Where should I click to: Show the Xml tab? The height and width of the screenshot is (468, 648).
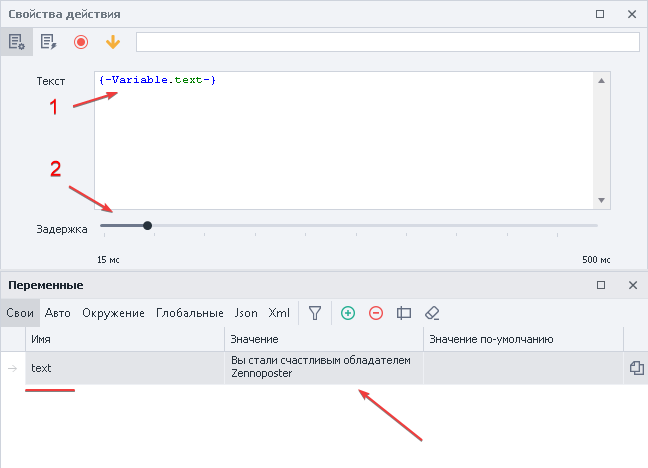coord(279,313)
